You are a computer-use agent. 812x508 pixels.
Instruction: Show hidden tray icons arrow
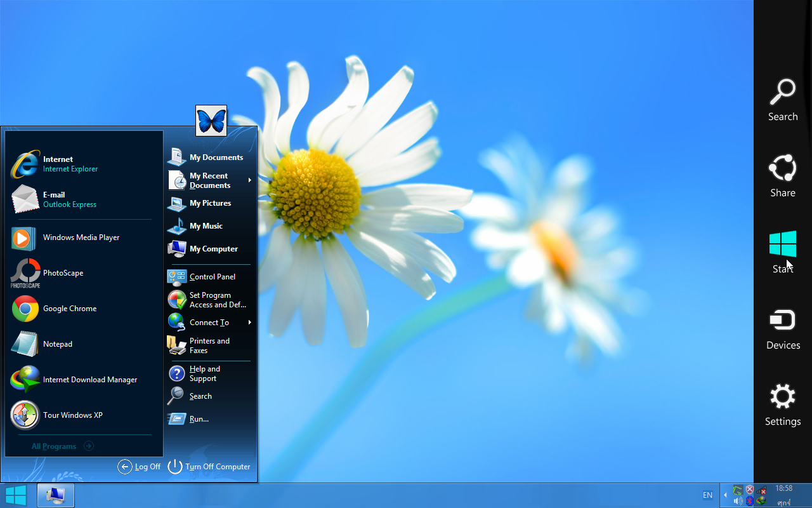pos(725,495)
